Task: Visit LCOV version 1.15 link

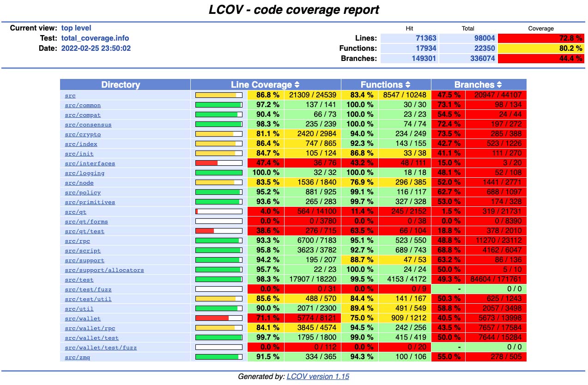Action: pos(318,377)
